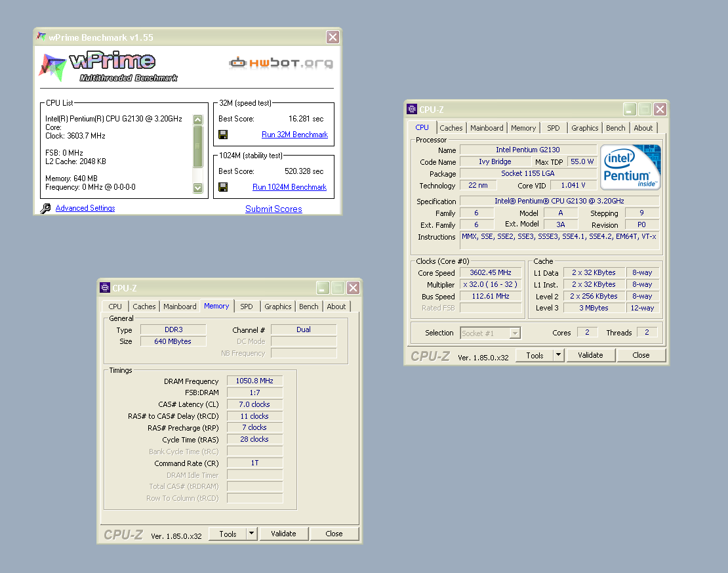The height and width of the screenshot is (573, 728).
Task: Click the Size 640 MBytes field
Action: (172, 341)
